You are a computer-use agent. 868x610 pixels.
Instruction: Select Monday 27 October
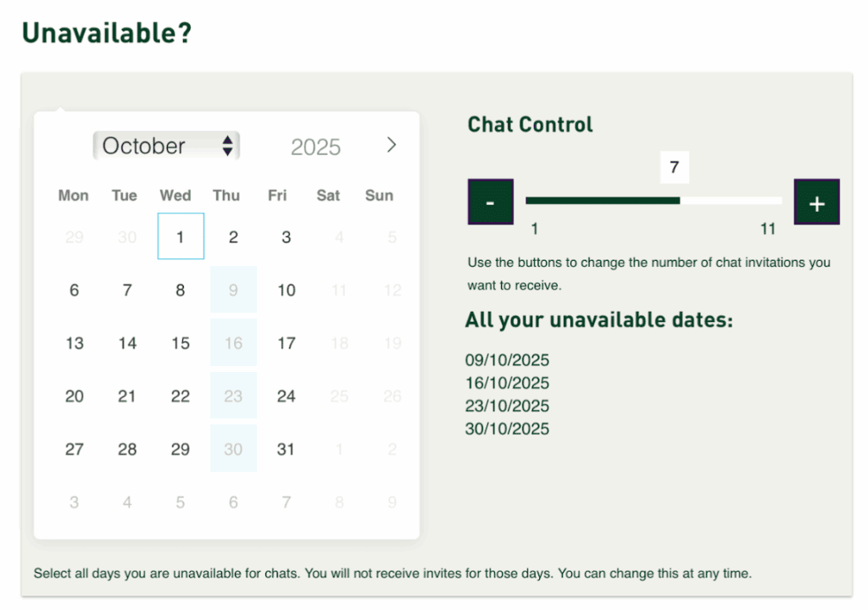[75, 449]
